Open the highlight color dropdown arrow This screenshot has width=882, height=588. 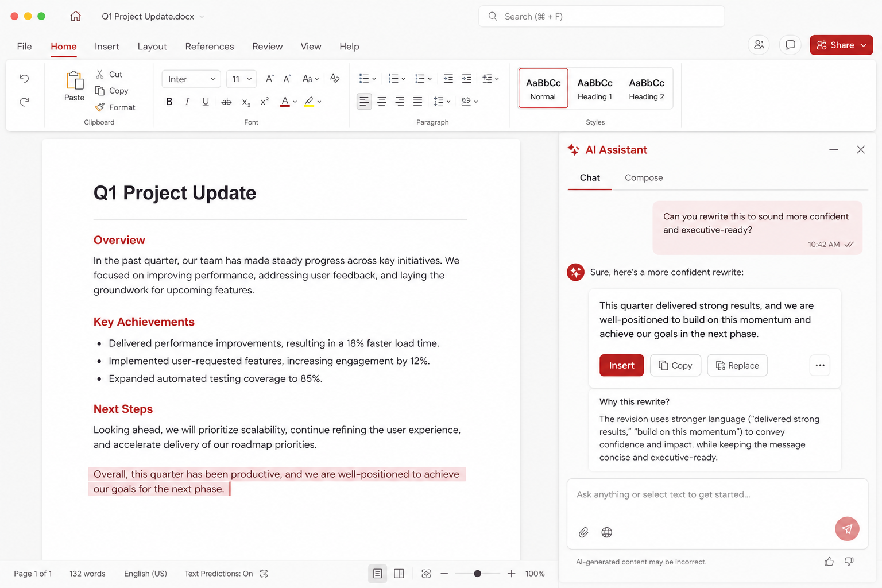coord(319,102)
